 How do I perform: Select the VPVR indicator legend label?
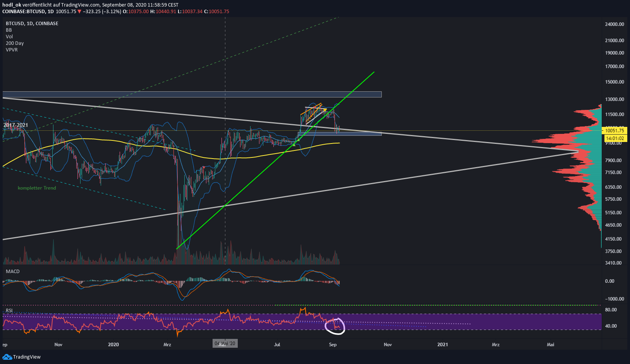coord(12,50)
